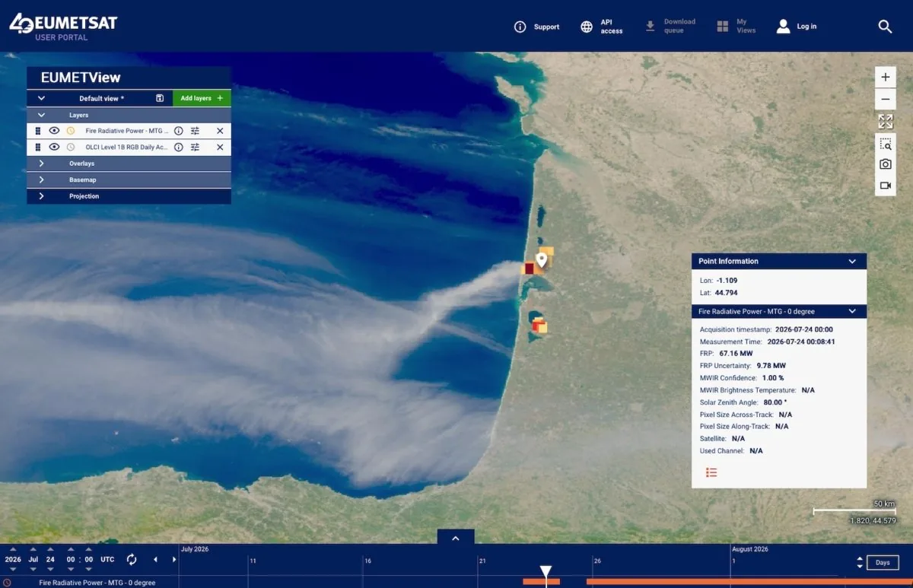Open the Download queue icon
This screenshot has width=913, height=588.
pos(651,27)
